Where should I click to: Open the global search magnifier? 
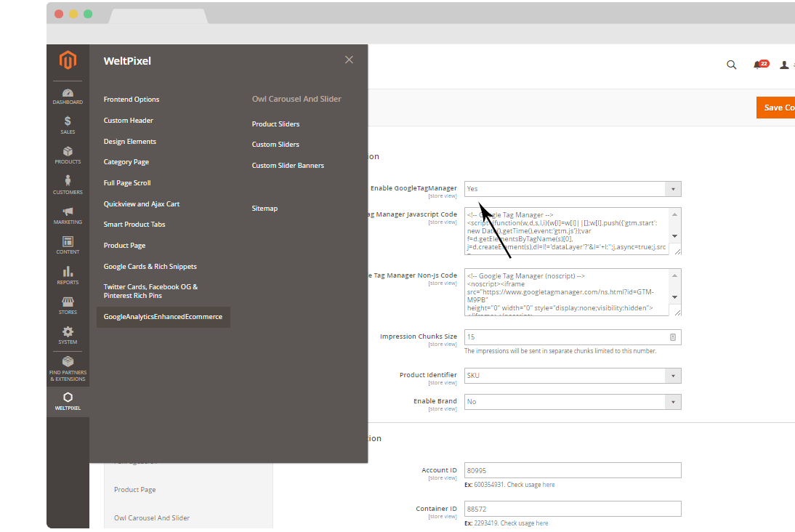732,65
